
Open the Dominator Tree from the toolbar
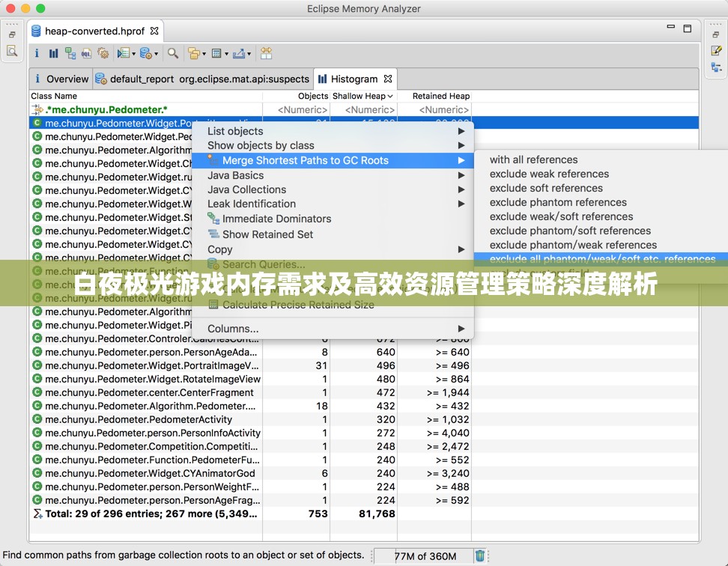click(70, 53)
